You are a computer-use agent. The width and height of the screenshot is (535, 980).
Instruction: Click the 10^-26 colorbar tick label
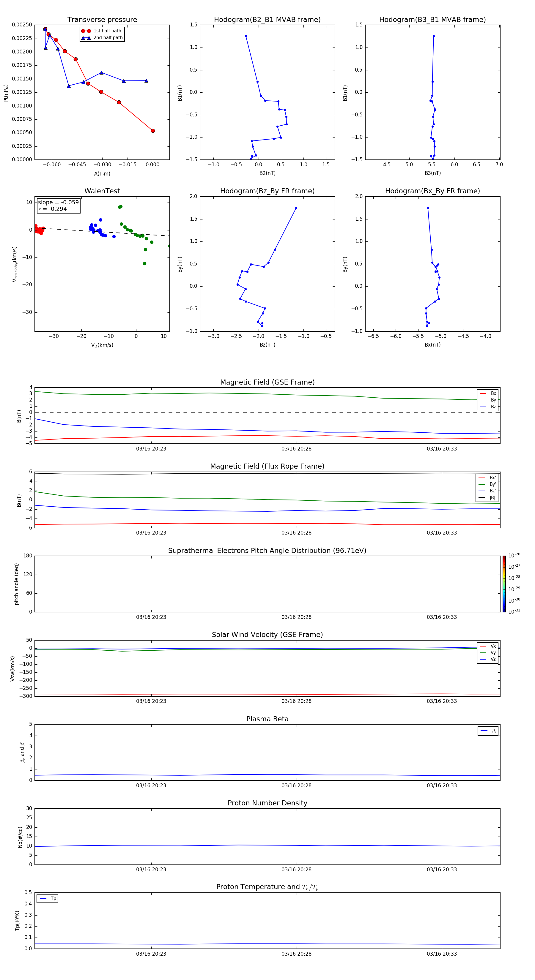[x=514, y=555]
